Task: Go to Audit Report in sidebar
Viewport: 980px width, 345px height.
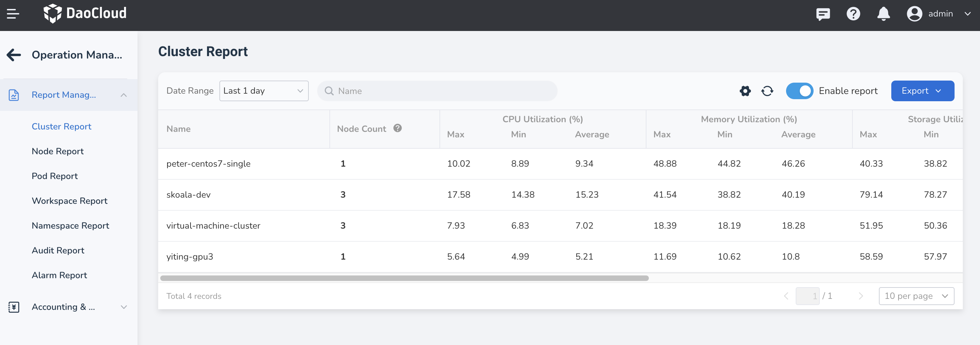Action: pyautogui.click(x=58, y=250)
